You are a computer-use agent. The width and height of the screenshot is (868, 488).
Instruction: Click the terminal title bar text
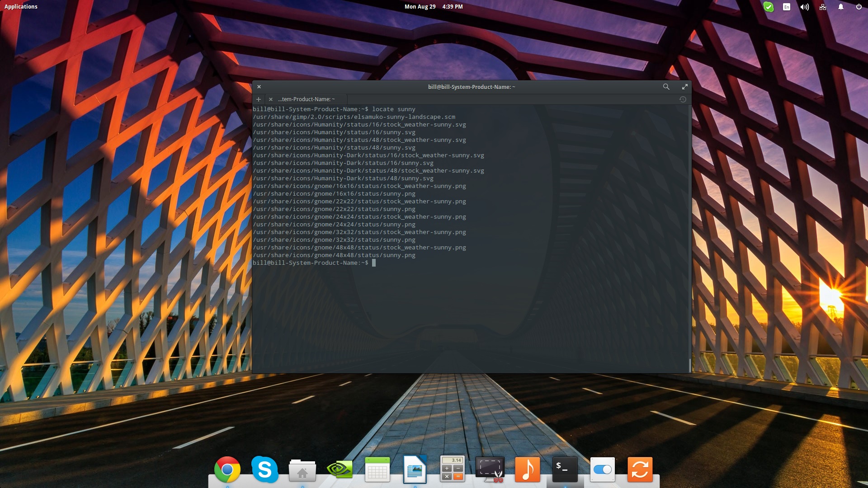coord(472,87)
